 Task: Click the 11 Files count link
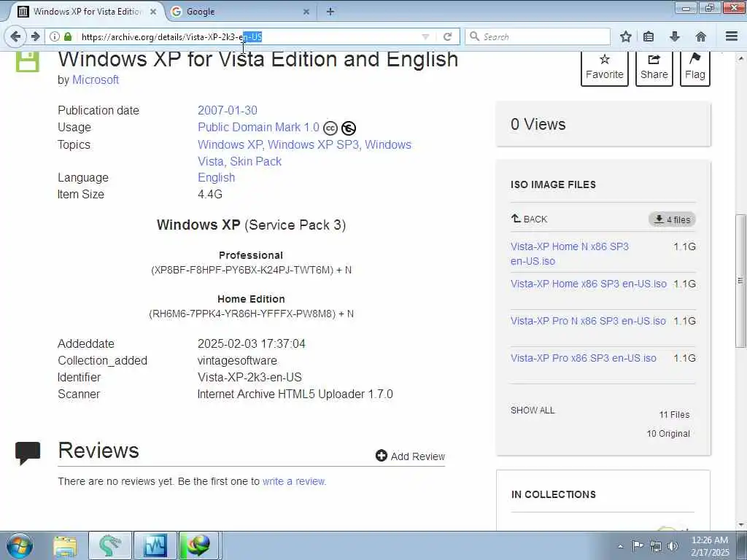(x=674, y=415)
